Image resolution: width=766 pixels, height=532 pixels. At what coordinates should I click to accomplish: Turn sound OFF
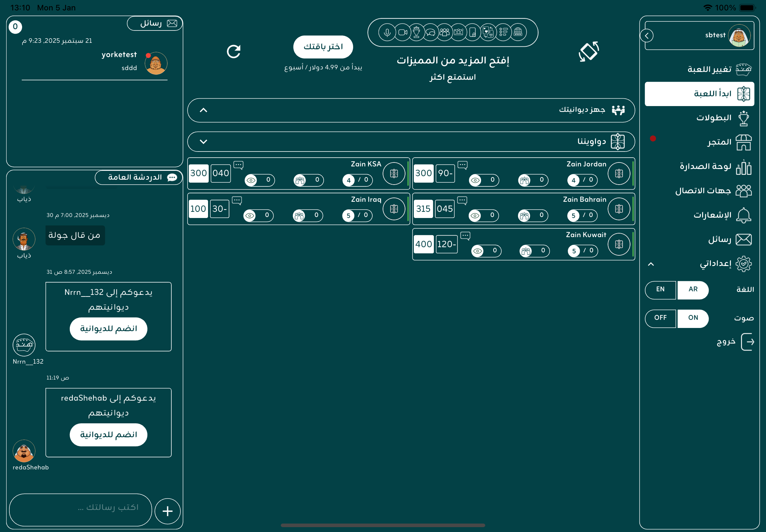click(x=660, y=318)
